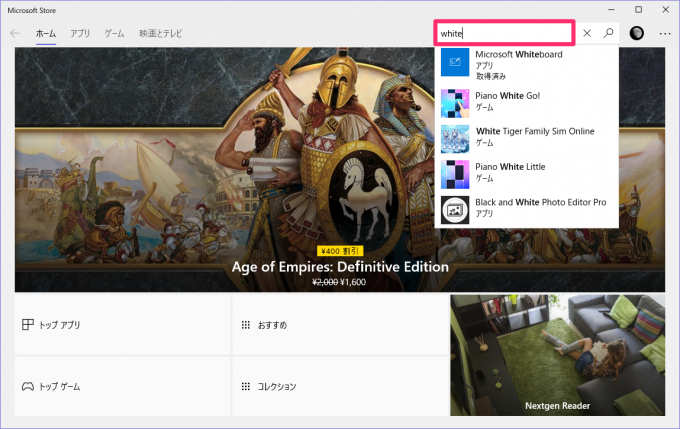Select White Tiger Family Sim Online text

point(535,131)
